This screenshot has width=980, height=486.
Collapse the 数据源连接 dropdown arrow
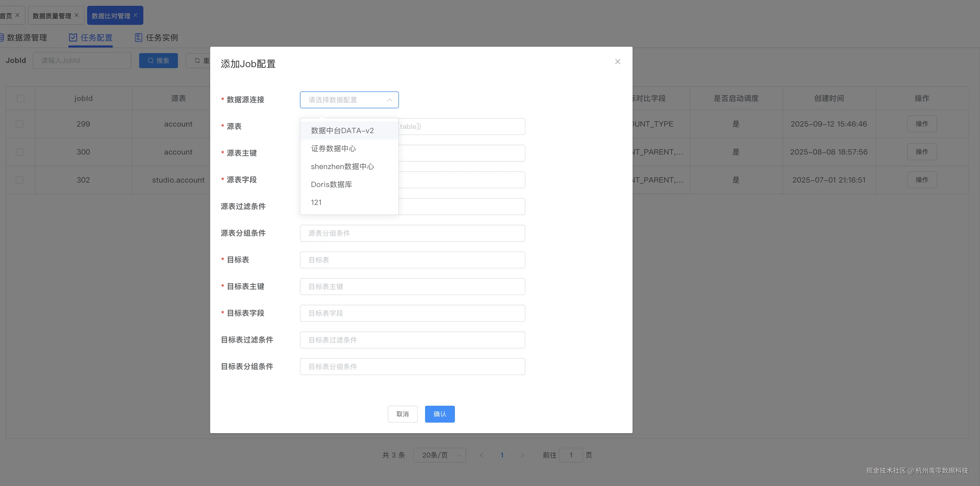click(389, 100)
